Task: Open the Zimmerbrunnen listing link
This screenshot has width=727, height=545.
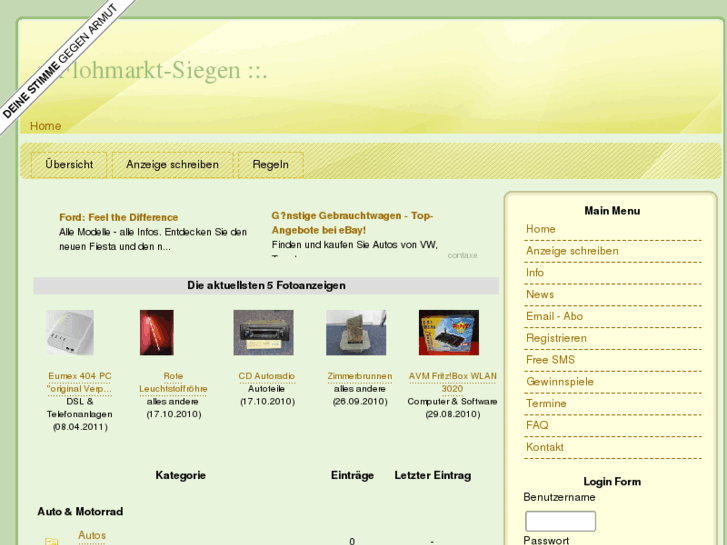Action: [360, 376]
